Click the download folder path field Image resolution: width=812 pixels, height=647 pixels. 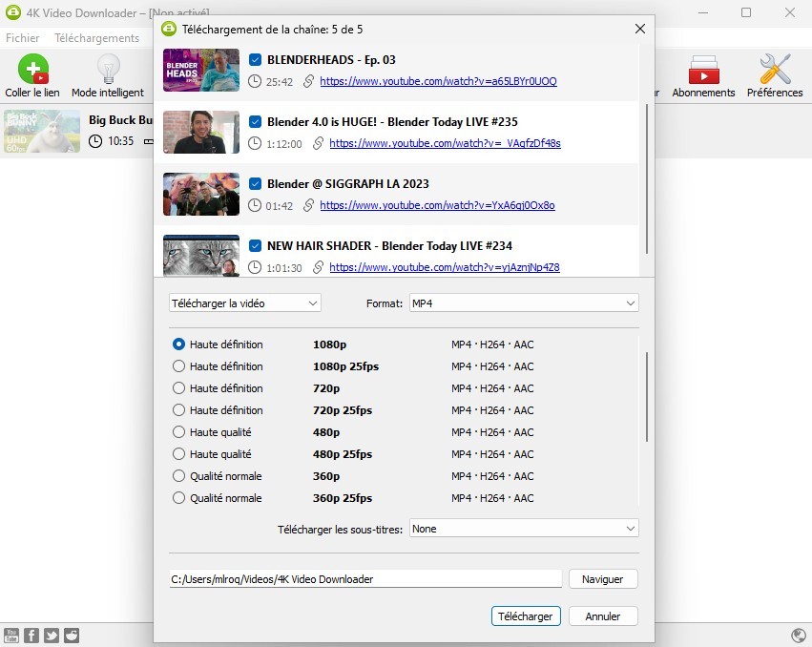click(365, 578)
